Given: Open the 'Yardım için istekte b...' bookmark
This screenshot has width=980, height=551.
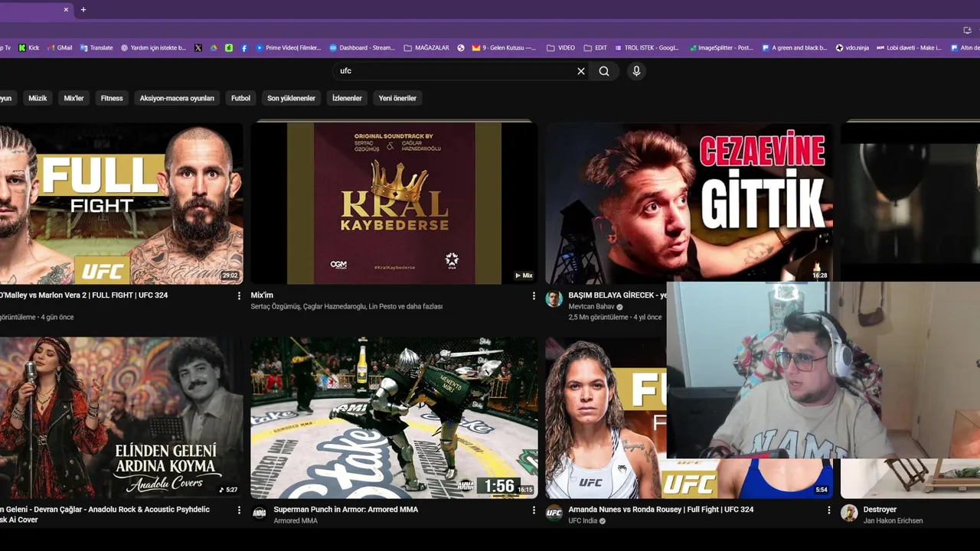Looking at the screenshot, I should click(x=154, y=47).
